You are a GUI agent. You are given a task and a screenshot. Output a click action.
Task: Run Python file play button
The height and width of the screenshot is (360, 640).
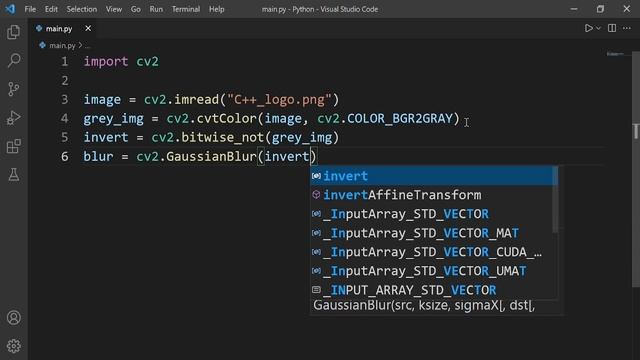[588, 28]
